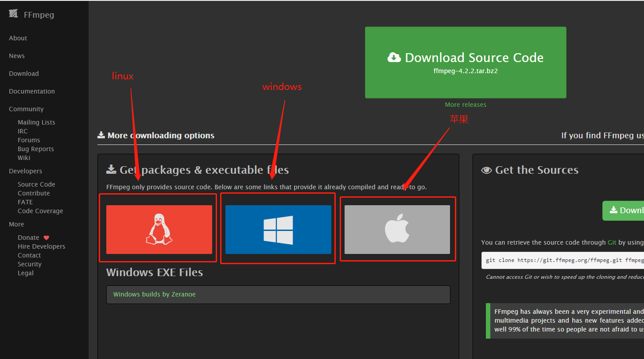Viewport: 644px width, 359px height.
Task: Click the heart icon beside Donate
Action: 47,238
